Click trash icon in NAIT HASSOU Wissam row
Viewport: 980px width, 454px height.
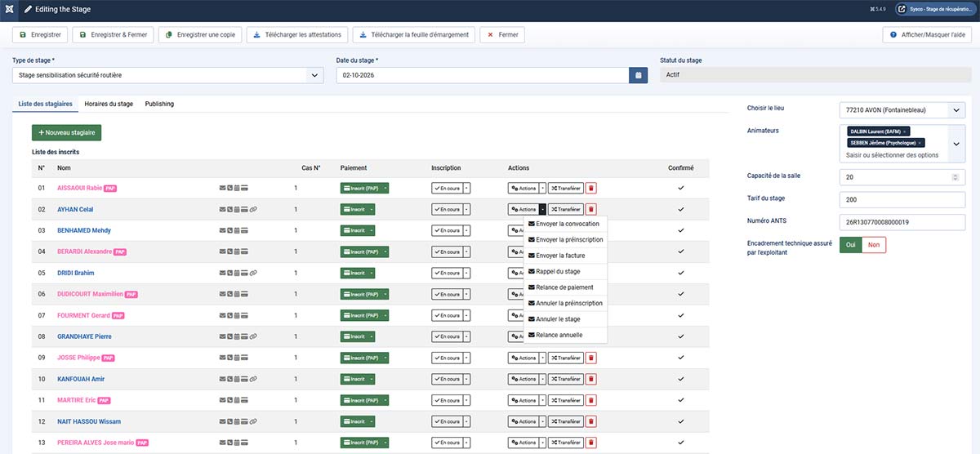tap(591, 421)
